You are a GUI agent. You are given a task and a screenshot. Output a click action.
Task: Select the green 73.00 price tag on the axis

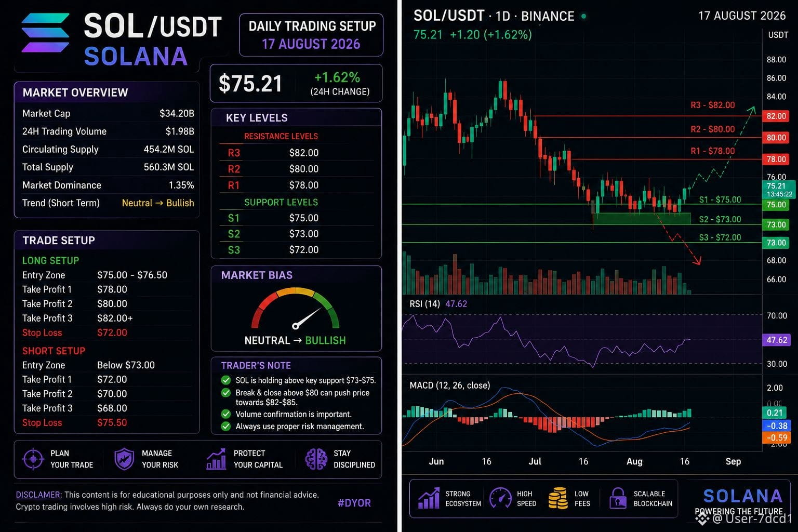(776, 224)
